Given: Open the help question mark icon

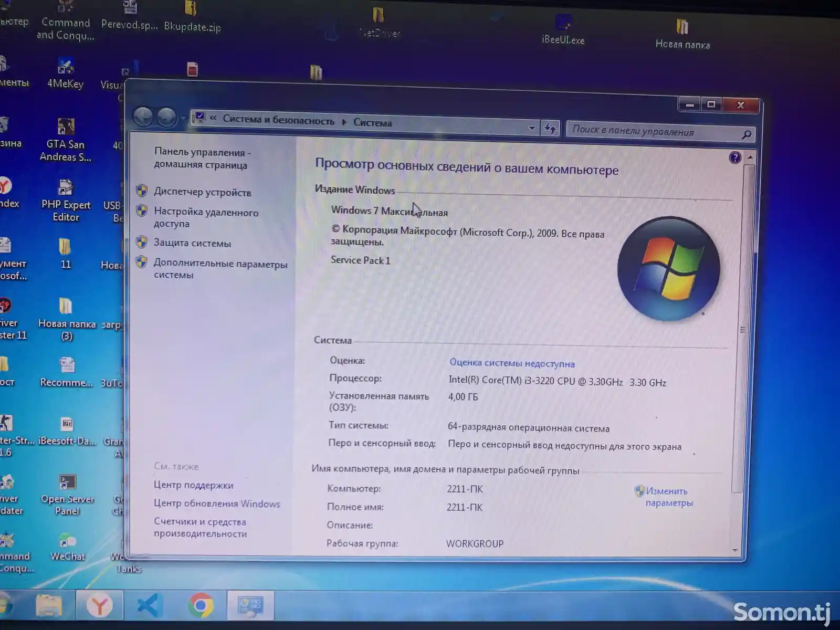Looking at the screenshot, I should click(735, 157).
